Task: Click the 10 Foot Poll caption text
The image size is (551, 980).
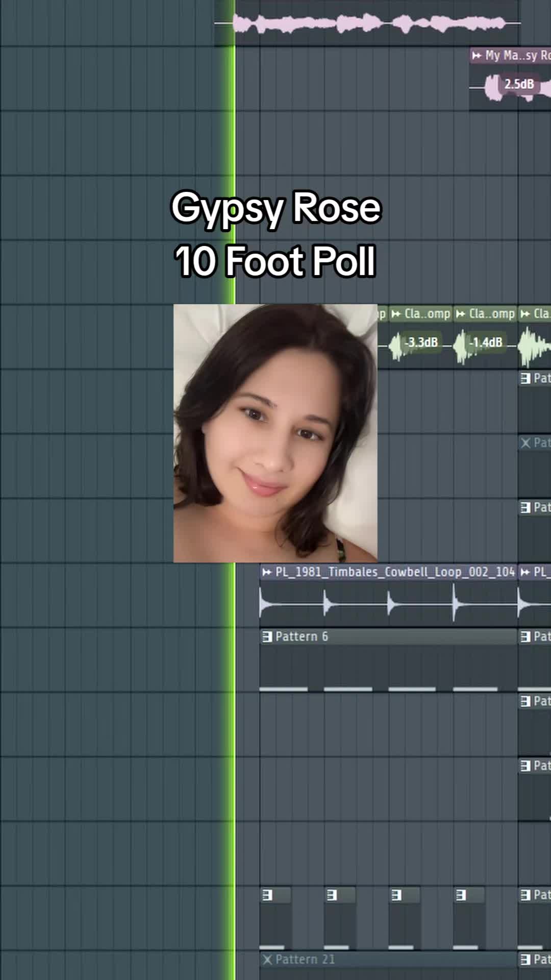Action: (x=275, y=261)
